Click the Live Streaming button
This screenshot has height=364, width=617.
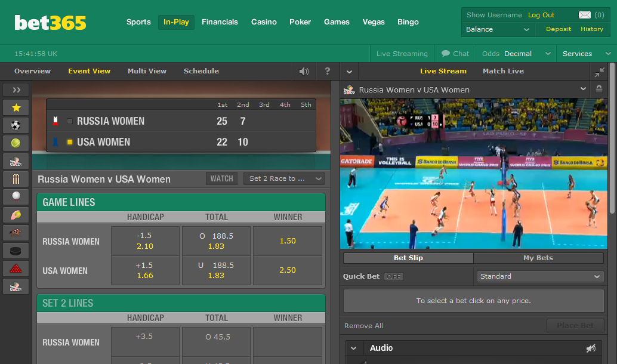(402, 54)
